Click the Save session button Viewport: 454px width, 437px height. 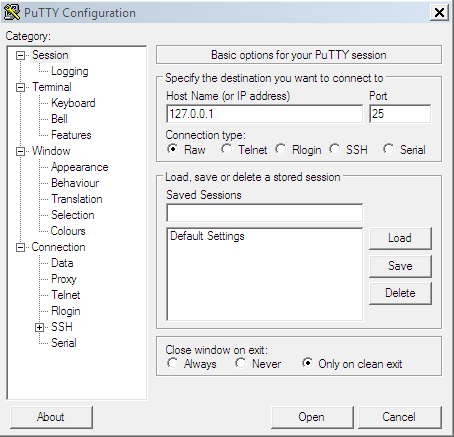[400, 266]
